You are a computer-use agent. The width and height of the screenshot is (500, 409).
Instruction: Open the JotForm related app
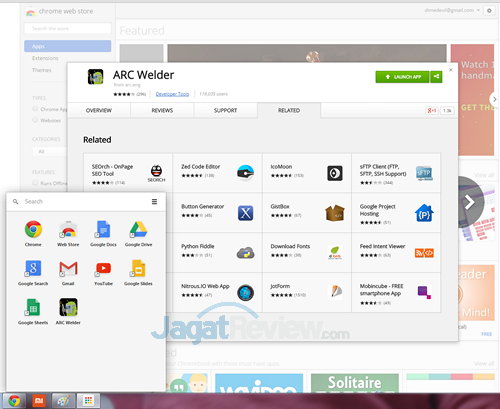coord(307,292)
